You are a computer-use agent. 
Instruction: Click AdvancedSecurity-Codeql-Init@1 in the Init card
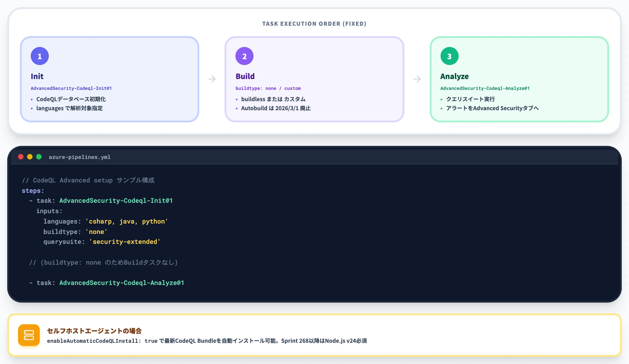pos(71,88)
